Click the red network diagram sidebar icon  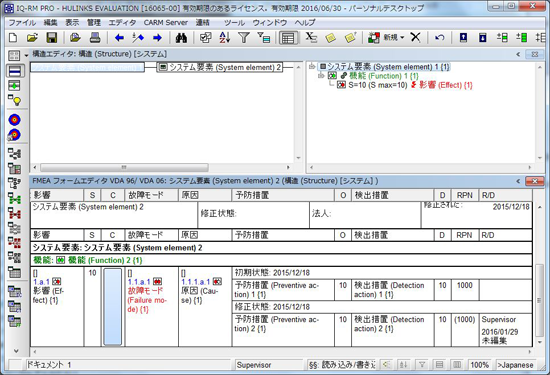click(14, 214)
